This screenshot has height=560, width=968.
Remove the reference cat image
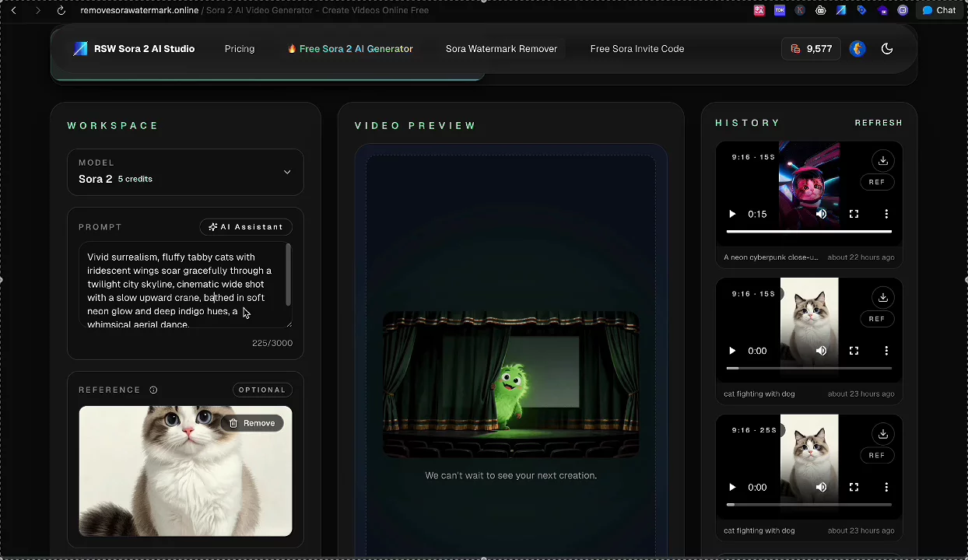tap(252, 423)
